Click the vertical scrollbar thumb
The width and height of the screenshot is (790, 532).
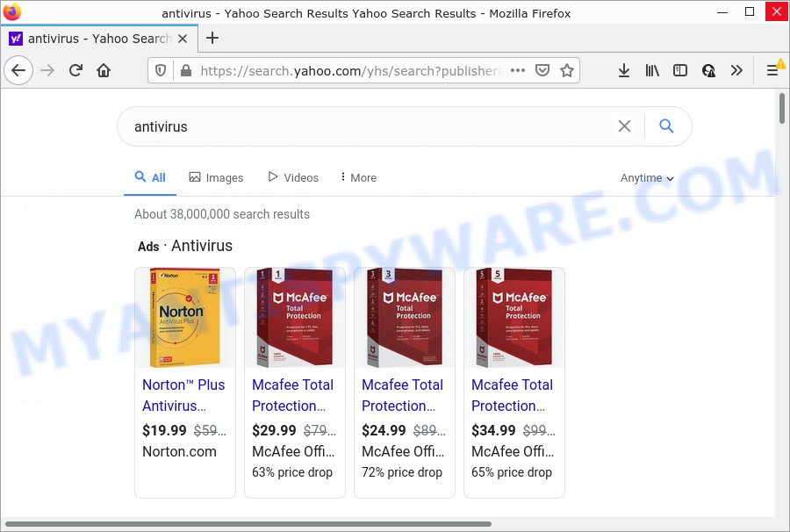pos(782,108)
